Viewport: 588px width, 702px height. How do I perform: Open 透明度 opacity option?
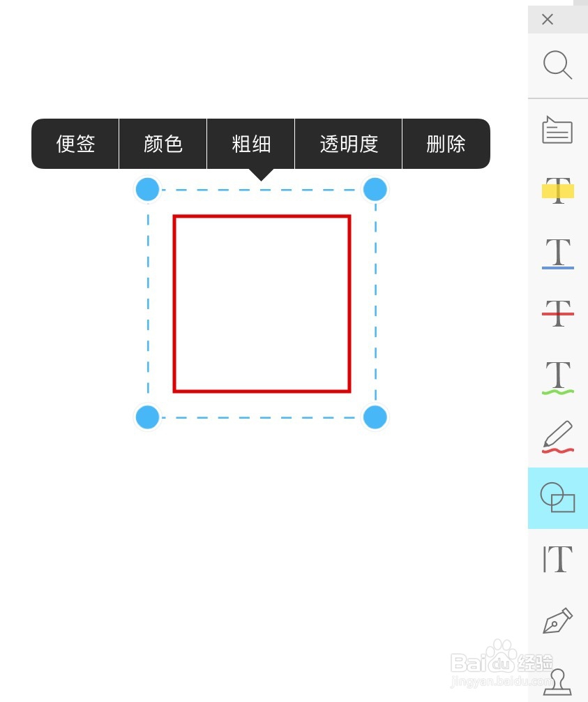(349, 144)
